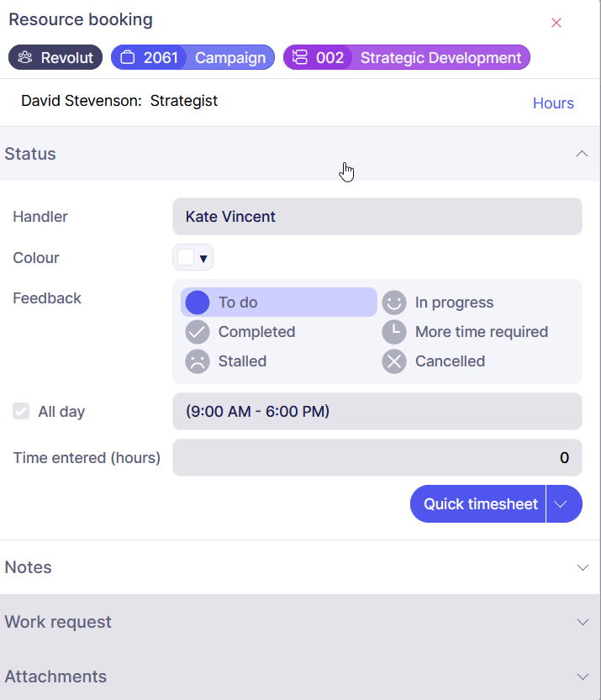The width and height of the screenshot is (601, 700).
Task: Select More time required clock icon
Action: click(393, 332)
